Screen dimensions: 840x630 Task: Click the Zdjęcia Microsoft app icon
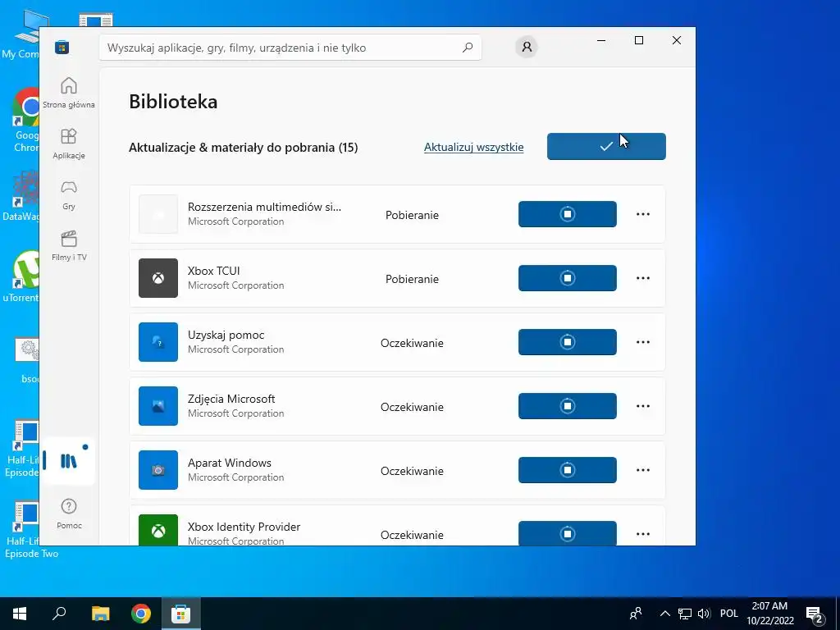[158, 405]
